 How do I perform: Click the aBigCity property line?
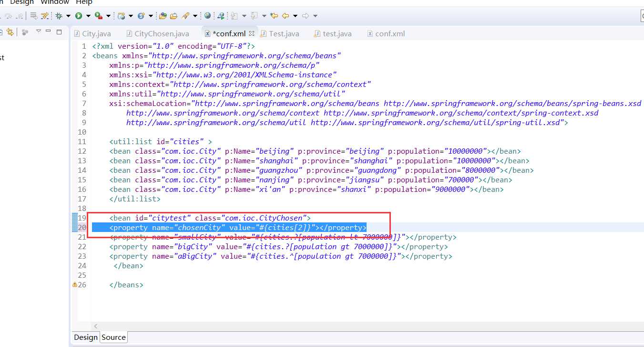(281, 256)
